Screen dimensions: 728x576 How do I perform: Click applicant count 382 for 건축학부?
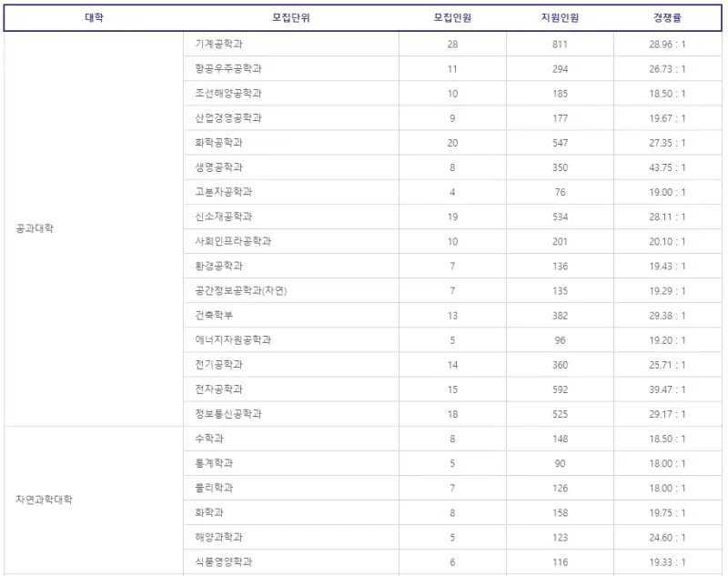560,316
